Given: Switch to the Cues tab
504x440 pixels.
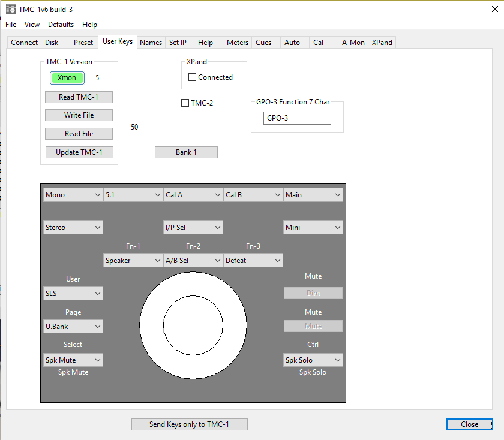Looking at the screenshot, I should [x=264, y=42].
